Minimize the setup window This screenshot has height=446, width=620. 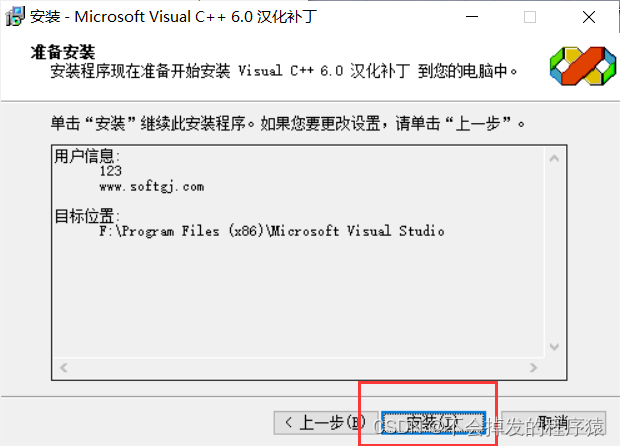pos(472,17)
